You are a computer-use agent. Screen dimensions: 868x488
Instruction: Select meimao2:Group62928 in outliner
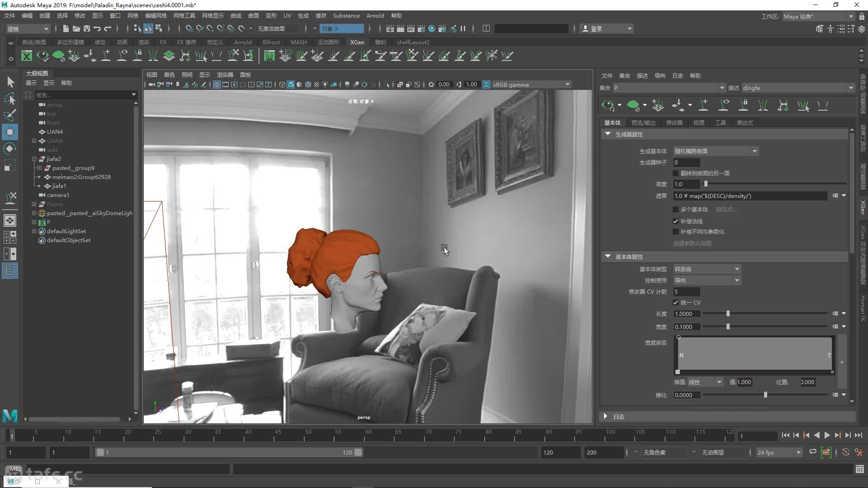(81, 177)
